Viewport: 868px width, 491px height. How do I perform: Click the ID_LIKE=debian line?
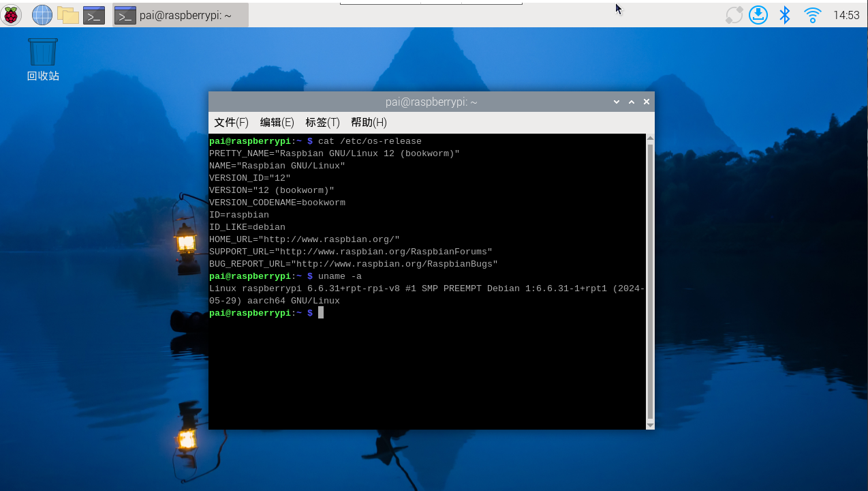point(247,227)
